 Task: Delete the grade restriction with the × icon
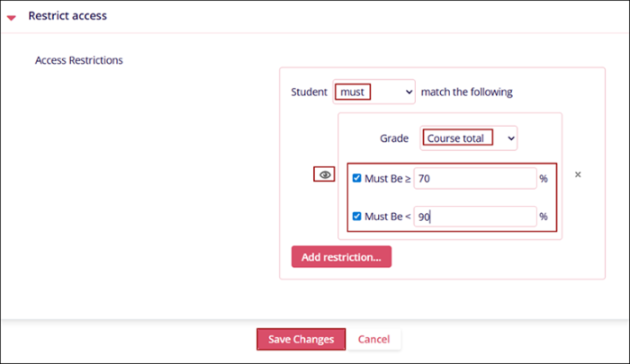(x=578, y=174)
